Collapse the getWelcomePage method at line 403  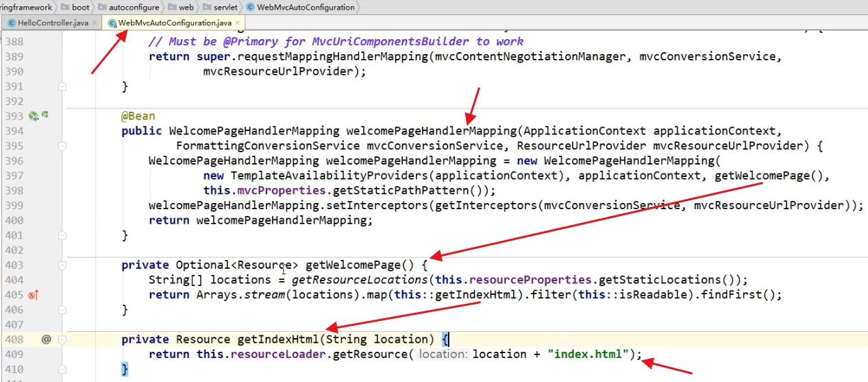click(62, 265)
